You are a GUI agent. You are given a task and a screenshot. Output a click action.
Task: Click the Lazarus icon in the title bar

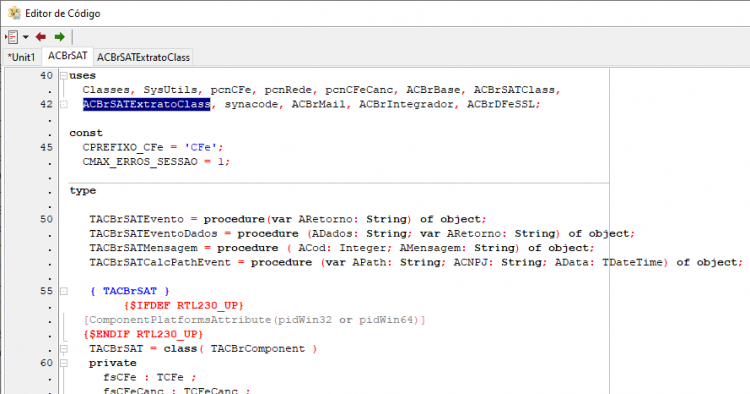pos(14,13)
